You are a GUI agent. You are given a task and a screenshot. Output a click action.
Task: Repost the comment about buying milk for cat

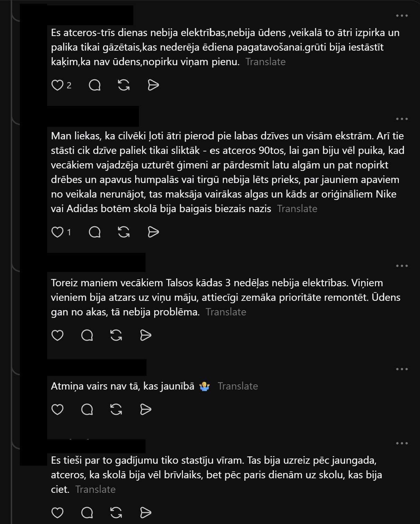tap(124, 85)
